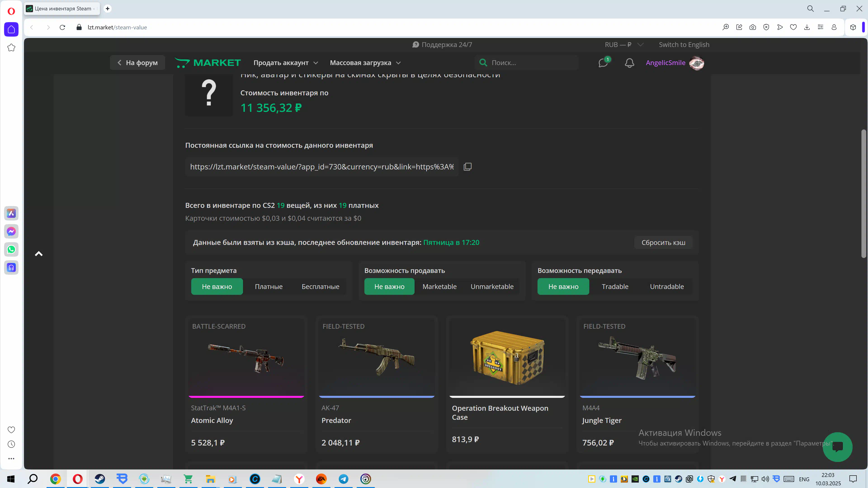The image size is (868, 488).
Task: Open Поддержка 24/7 link
Action: pos(442,45)
